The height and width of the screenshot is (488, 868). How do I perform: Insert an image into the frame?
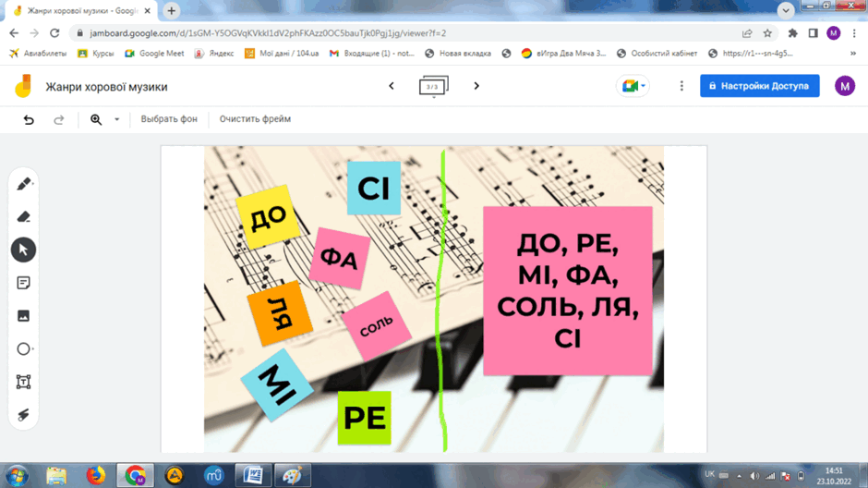pos(23,316)
